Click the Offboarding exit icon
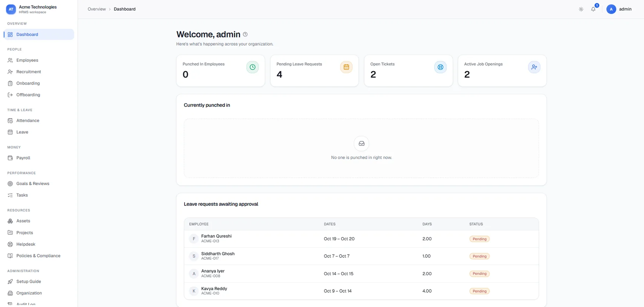 [10, 95]
